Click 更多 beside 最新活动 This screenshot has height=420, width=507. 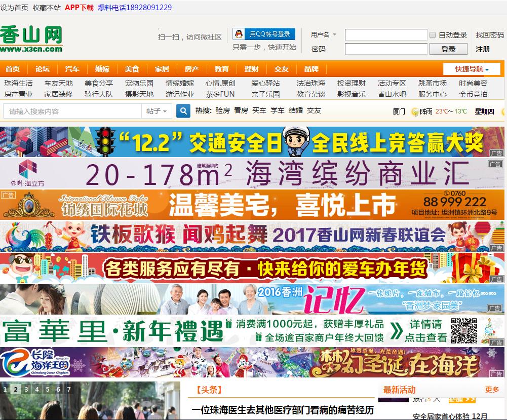[492, 390]
